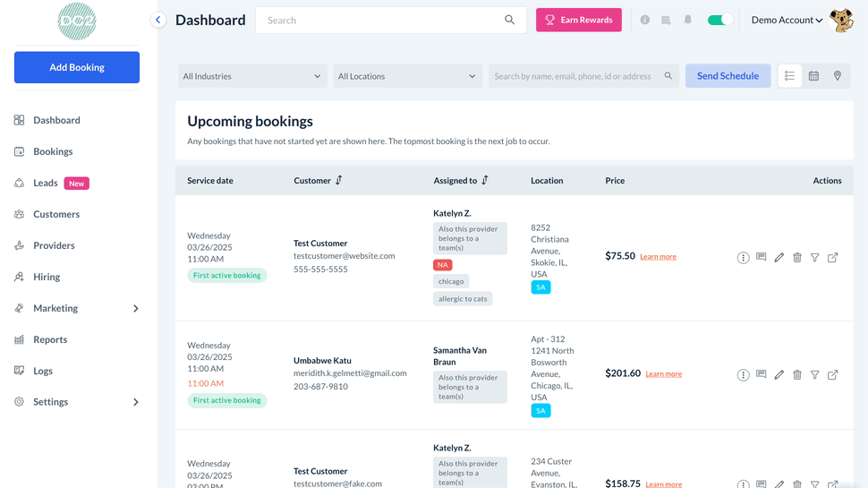Open Leads in the sidebar

[46, 183]
